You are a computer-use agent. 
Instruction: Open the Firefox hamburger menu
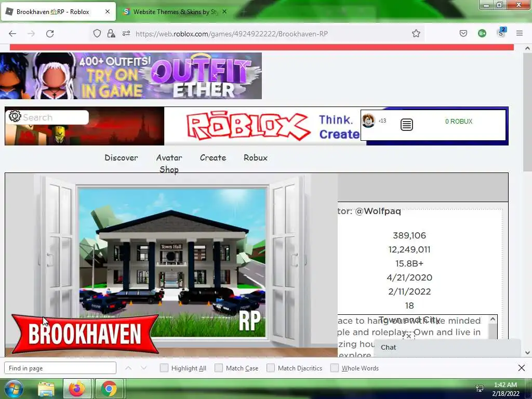tap(520, 33)
